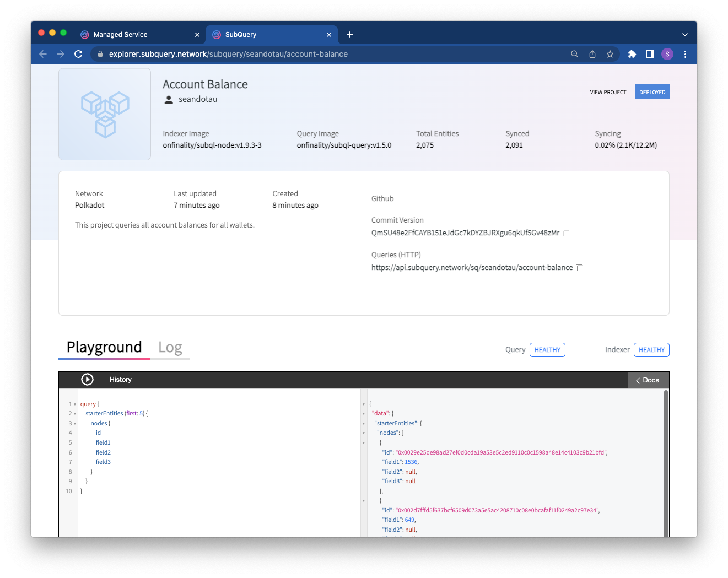Collapse the query block on line 1
The height and width of the screenshot is (578, 728).
75,404
